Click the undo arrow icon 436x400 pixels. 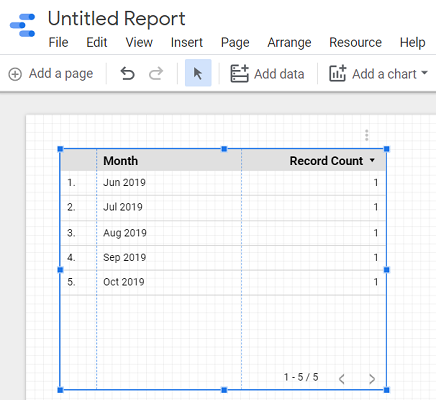[x=127, y=74]
